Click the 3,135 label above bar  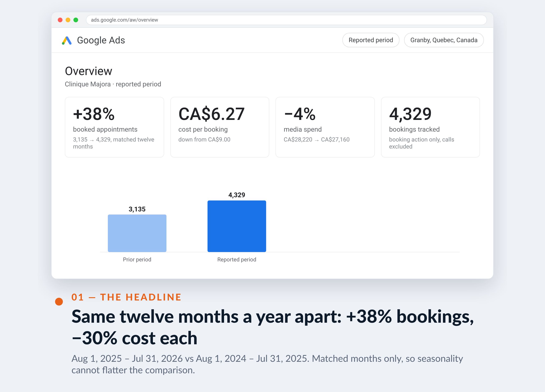click(x=137, y=209)
